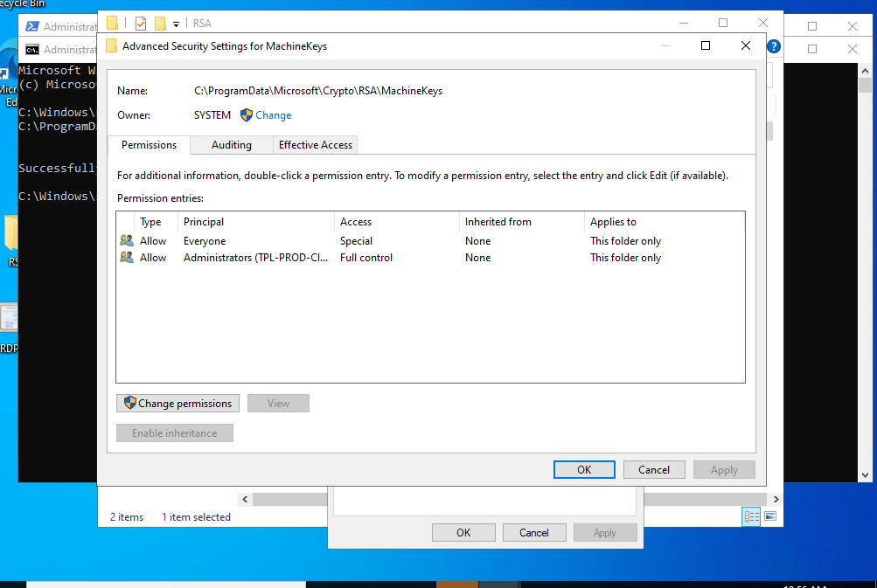Open the quick access toolbar dropdown arrow

coord(176,24)
